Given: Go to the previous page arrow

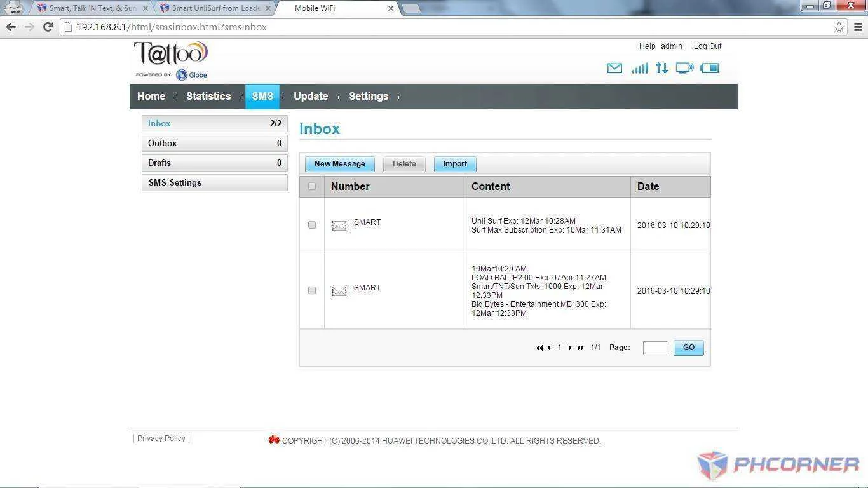Looking at the screenshot, I should click(x=549, y=348).
